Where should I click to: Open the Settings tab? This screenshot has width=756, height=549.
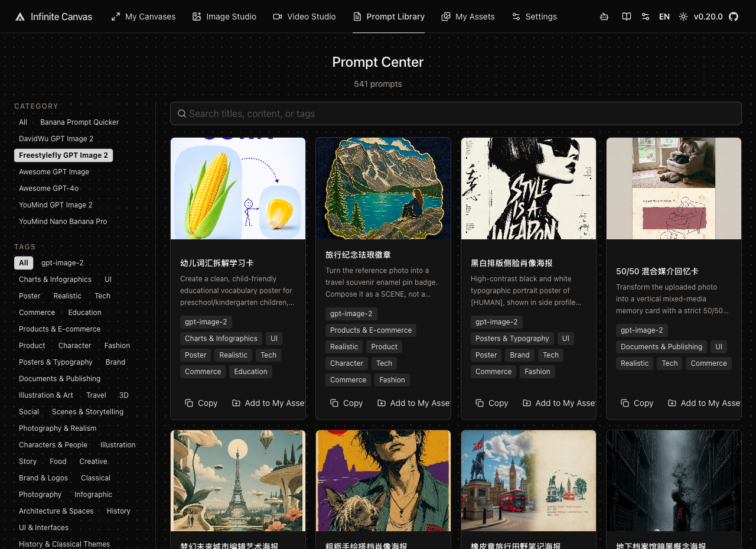click(535, 17)
